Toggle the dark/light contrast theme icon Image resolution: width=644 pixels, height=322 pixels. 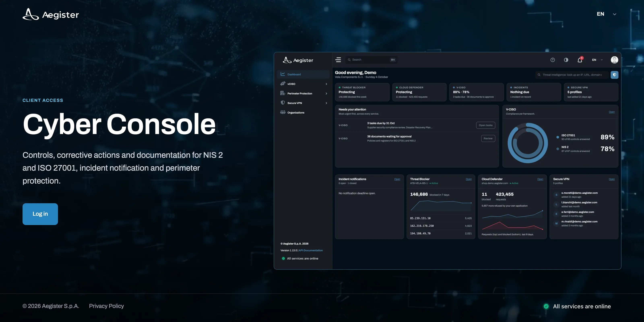pos(566,60)
